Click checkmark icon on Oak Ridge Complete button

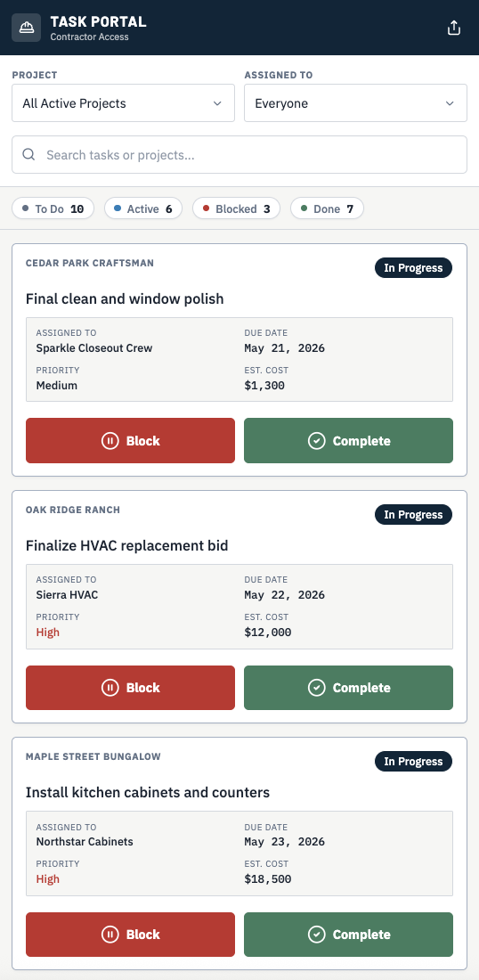317,688
